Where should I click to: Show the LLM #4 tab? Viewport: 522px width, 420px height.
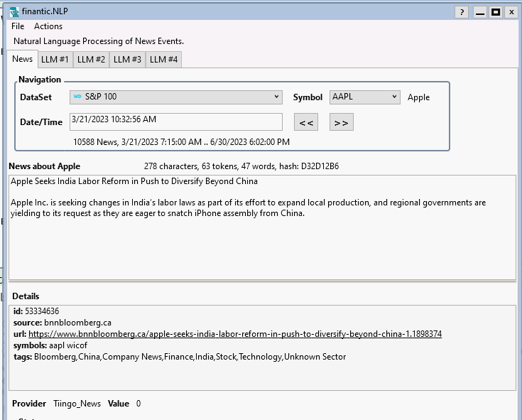point(163,60)
